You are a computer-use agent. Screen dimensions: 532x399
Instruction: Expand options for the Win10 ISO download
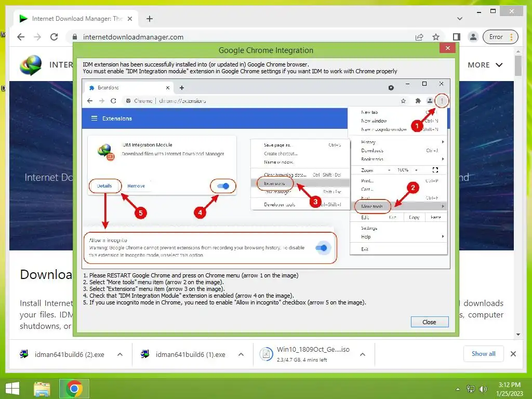point(362,354)
